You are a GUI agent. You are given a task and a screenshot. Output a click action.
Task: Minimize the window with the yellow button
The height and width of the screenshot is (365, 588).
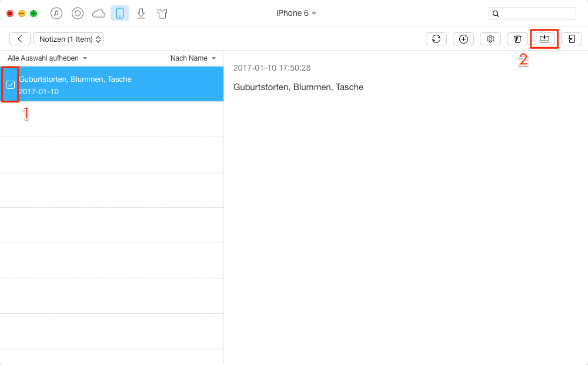click(22, 14)
